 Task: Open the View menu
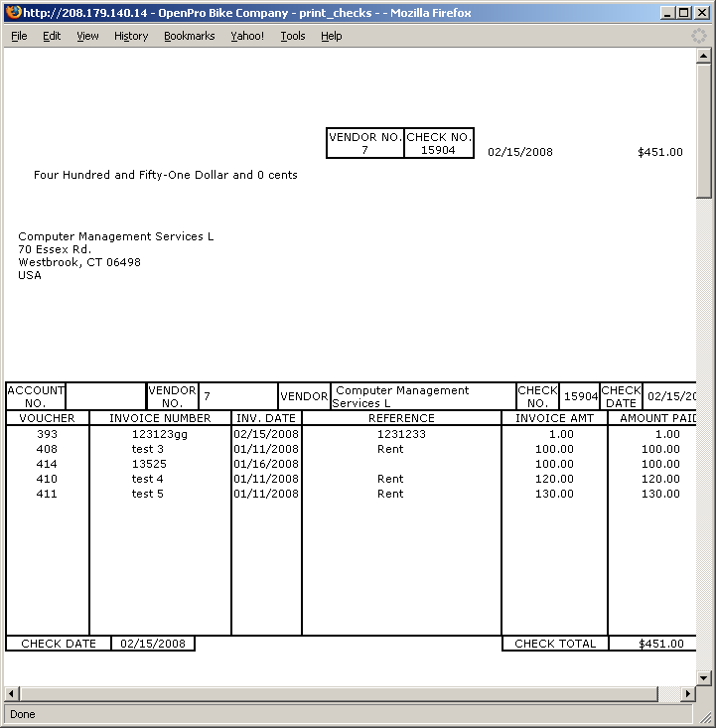(87, 36)
